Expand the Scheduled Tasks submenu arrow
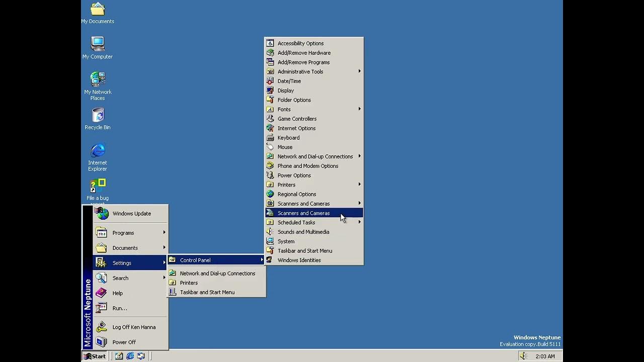 [359, 222]
